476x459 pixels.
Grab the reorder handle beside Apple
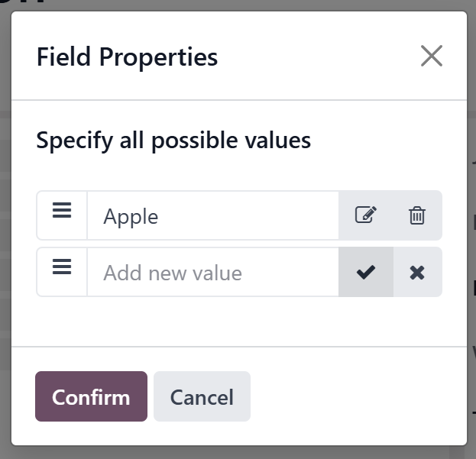62,210
